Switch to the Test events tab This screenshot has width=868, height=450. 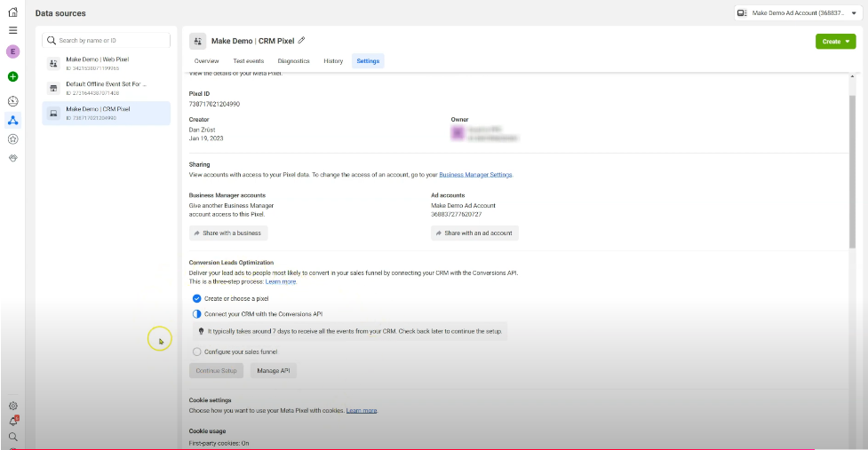click(249, 61)
